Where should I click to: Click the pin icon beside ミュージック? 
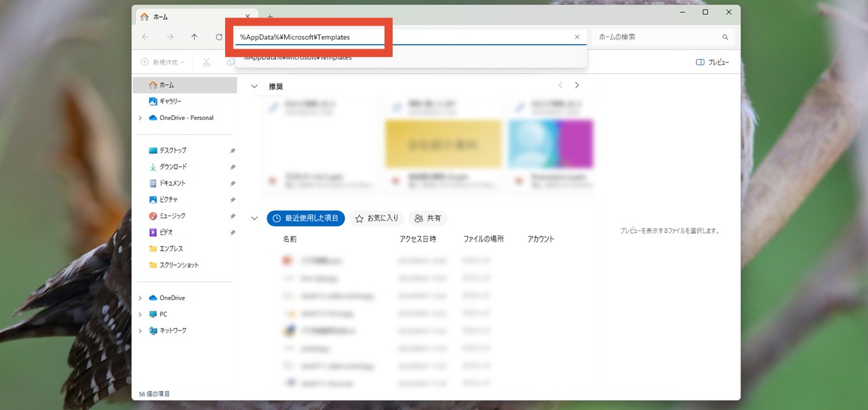click(232, 216)
